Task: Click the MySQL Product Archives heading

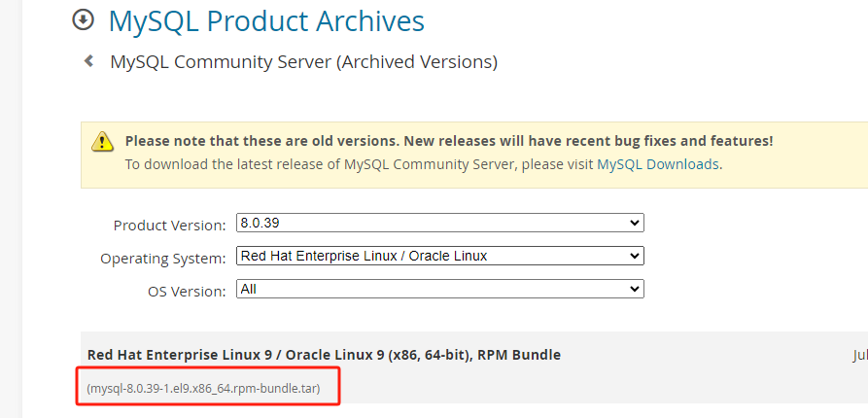Action: pyautogui.click(x=266, y=20)
